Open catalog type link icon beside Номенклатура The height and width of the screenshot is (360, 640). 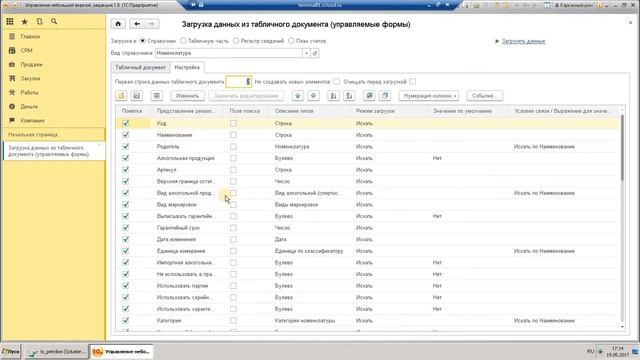315,53
